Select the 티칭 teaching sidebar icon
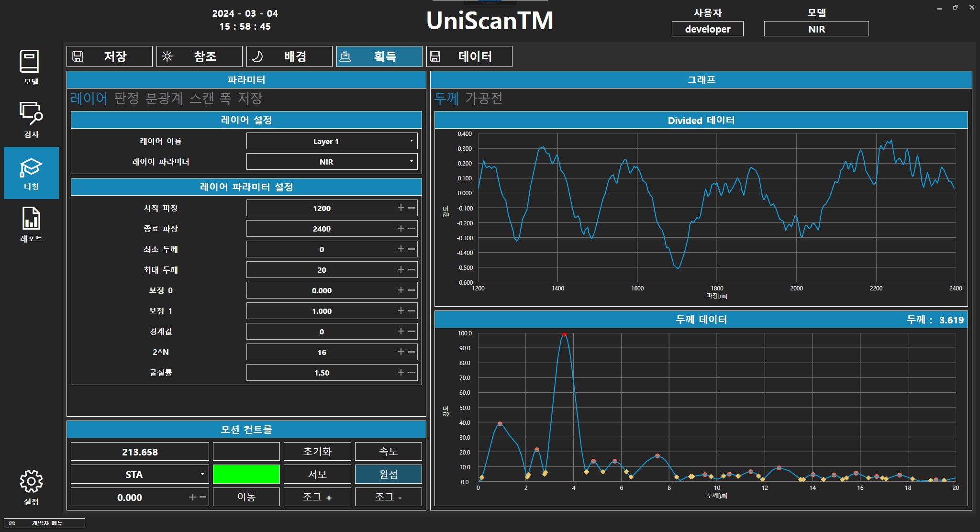980x532 pixels. coord(31,173)
